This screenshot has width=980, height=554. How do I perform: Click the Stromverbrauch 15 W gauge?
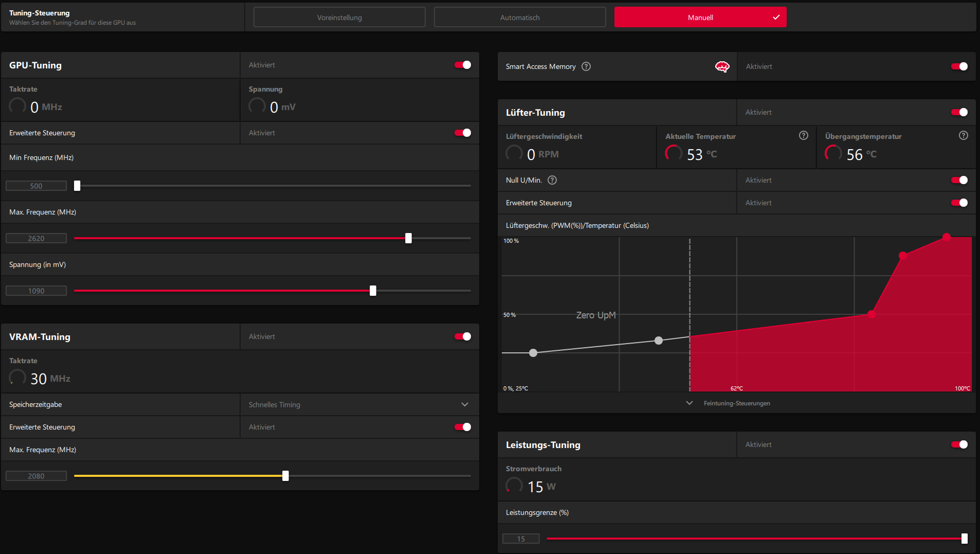[514, 486]
